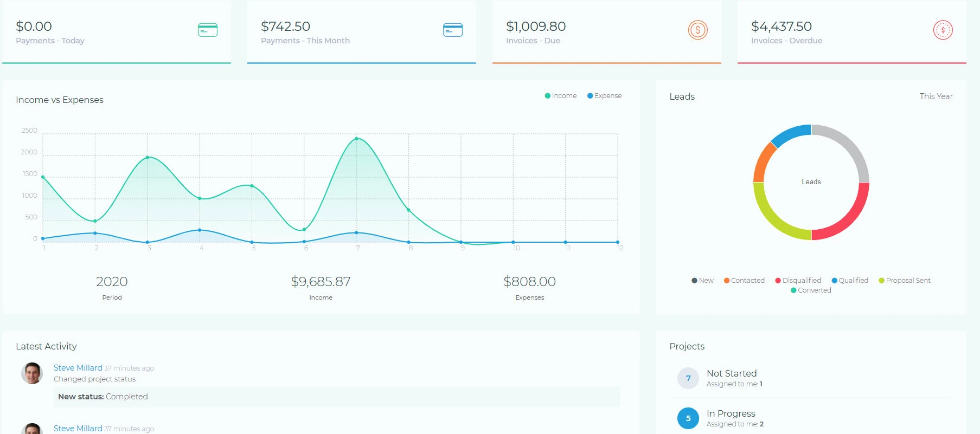Viewport: 980px width, 434px height.
Task: Open the This Year filter in Leads
Action: (936, 96)
